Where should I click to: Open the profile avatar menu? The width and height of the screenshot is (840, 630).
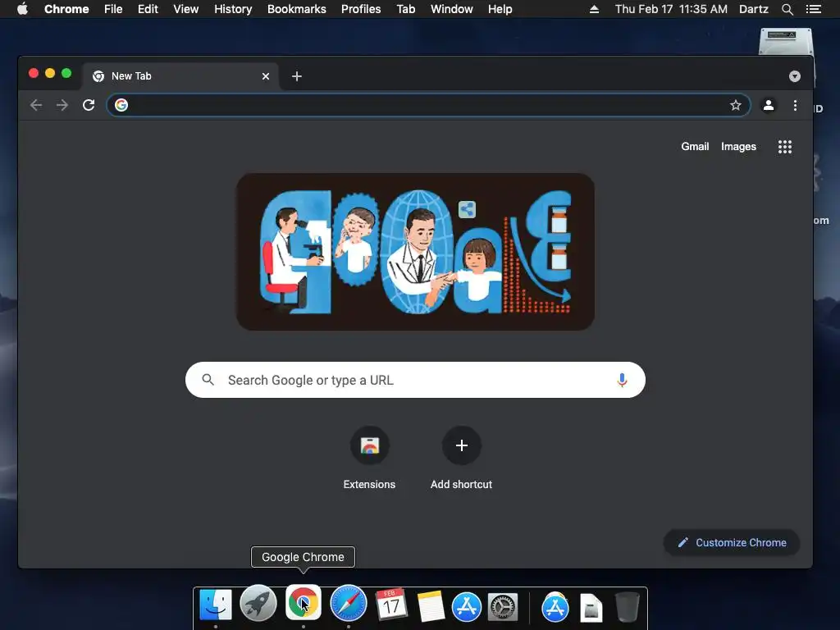tap(768, 105)
